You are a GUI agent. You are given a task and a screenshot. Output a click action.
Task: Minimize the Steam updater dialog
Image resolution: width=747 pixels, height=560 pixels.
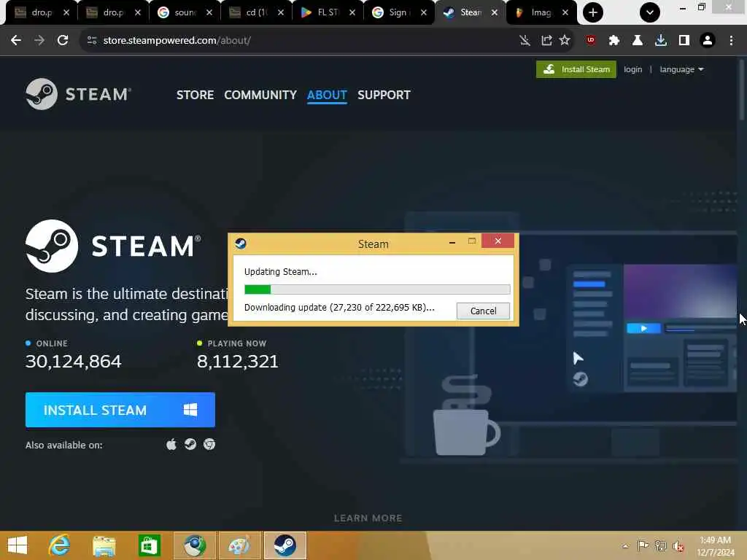pos(452,242)
